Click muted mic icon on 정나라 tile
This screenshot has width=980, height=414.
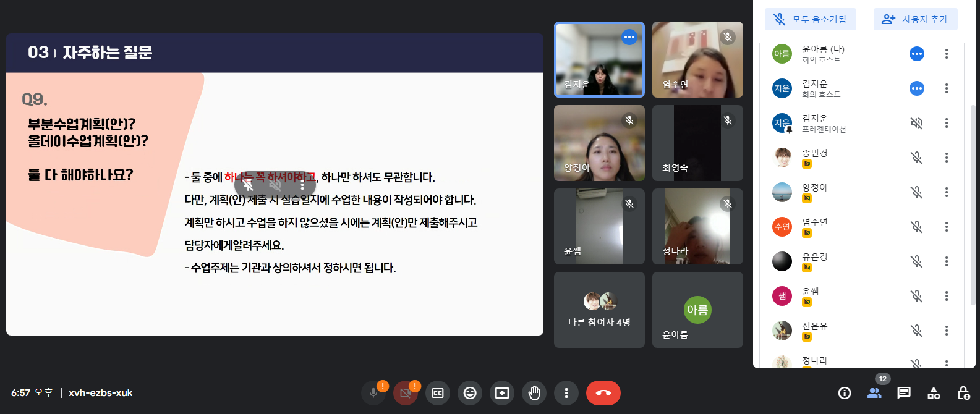pyautogui.click(x=728, y=204)
